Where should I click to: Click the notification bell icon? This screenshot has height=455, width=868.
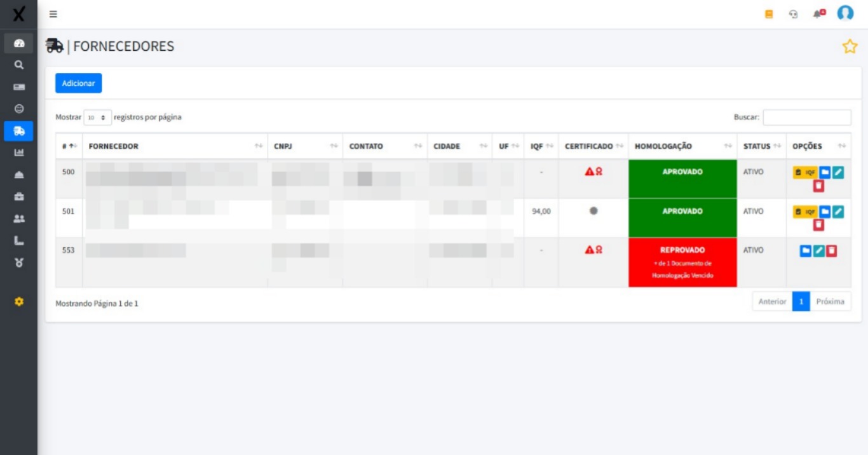pos(818,14)
